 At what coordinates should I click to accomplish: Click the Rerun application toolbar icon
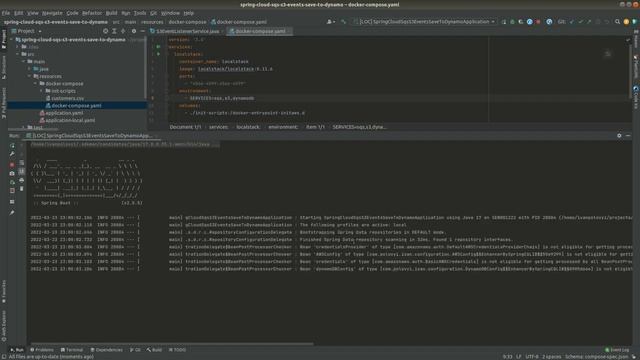click(504, 22)
